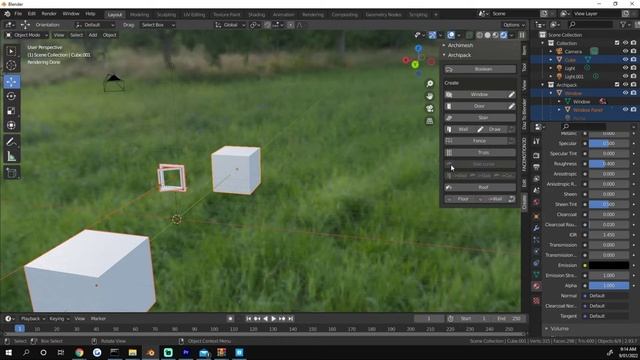Switch perspective/orthographic with the grid gizmo

[x=430, y=121]
